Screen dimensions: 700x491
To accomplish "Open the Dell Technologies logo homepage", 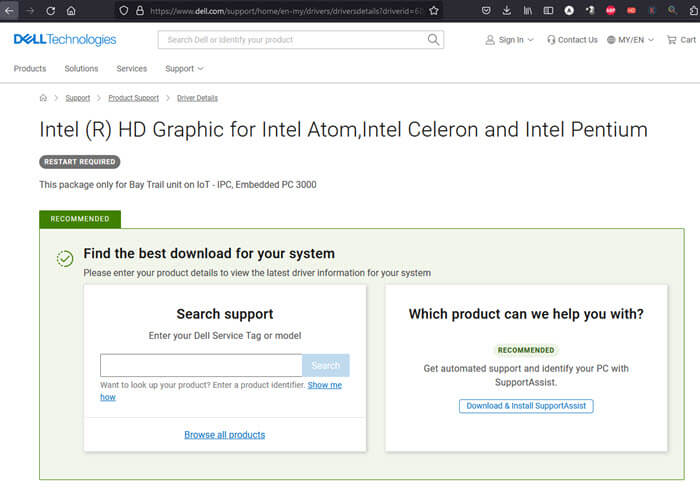I will [x=65, y=40].
